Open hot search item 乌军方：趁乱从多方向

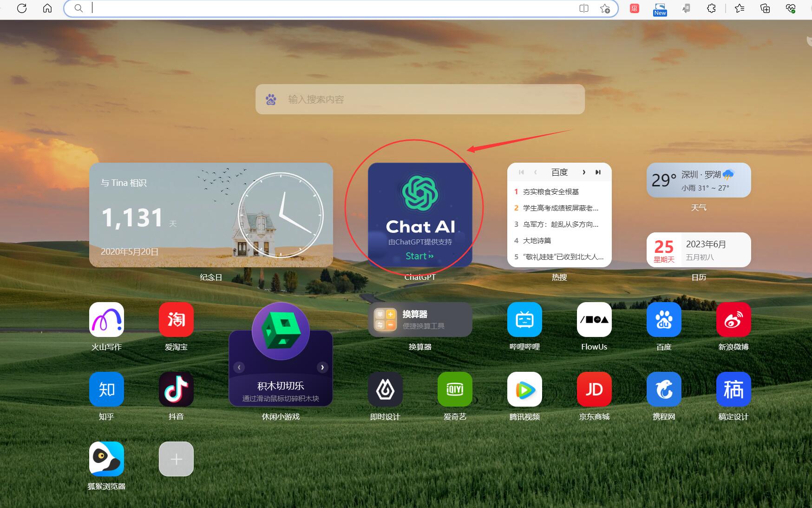(561, 224)
